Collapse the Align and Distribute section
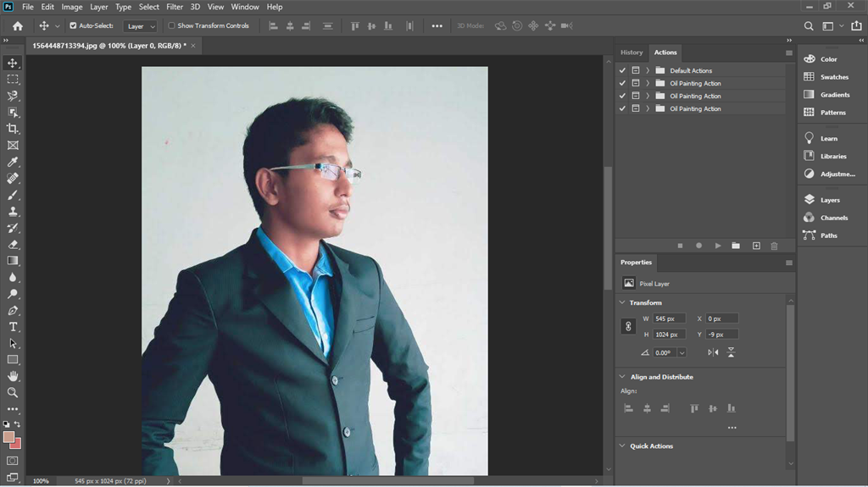 click(x=622, y=377)
